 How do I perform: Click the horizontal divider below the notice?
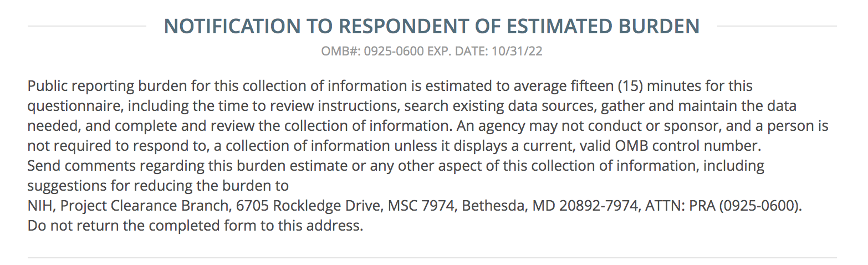(x=432, y=258)
